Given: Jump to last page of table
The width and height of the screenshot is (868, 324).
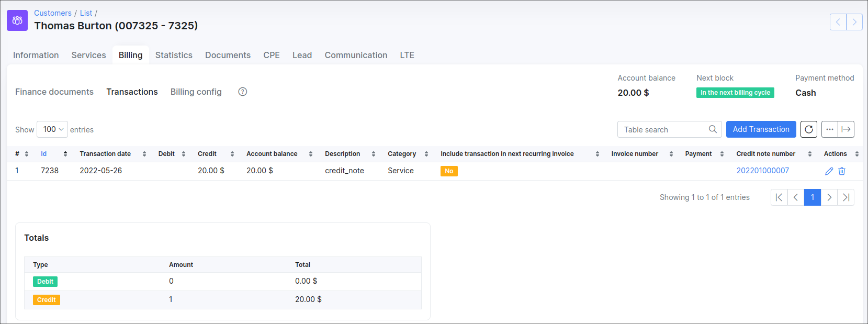Looking at the screenshot, I should 846,197.
